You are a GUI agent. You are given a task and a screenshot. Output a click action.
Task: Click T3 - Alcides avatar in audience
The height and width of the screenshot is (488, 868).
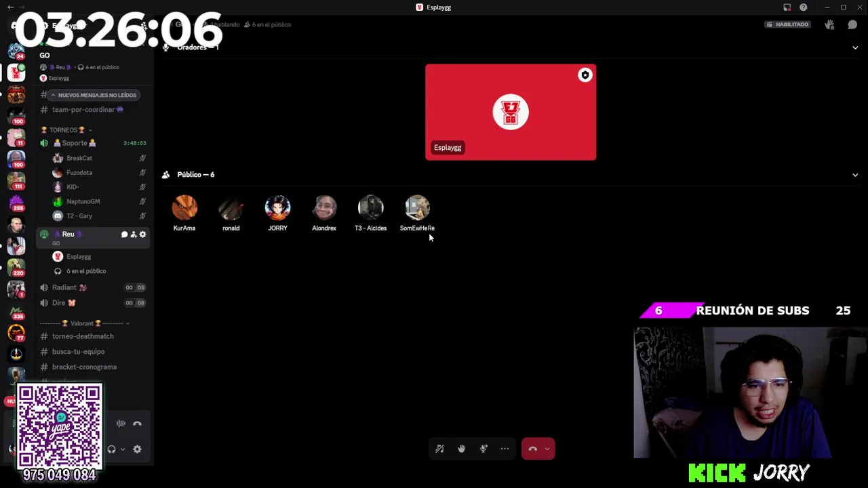pyautogui.click(x=370, y=208)
